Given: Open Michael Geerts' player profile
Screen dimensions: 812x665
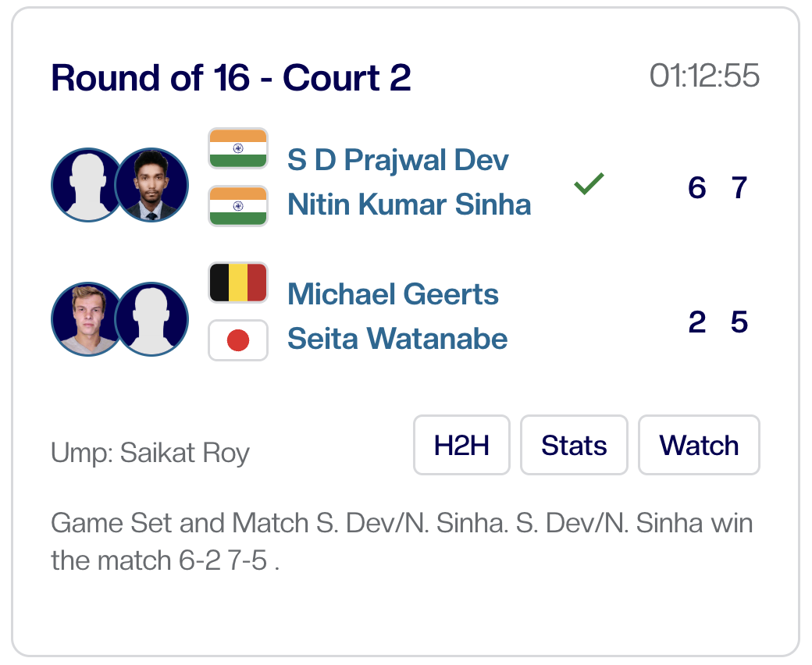Looking at the screenshot, I should 393,294.
